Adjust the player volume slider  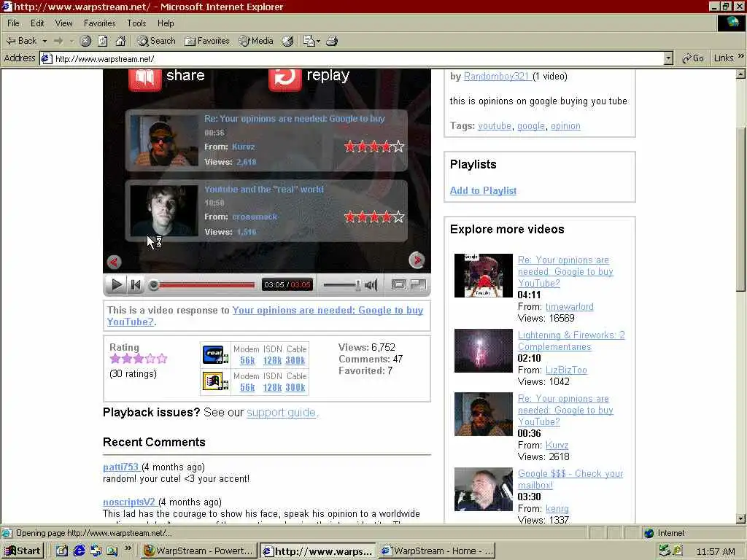coord(342,285)
